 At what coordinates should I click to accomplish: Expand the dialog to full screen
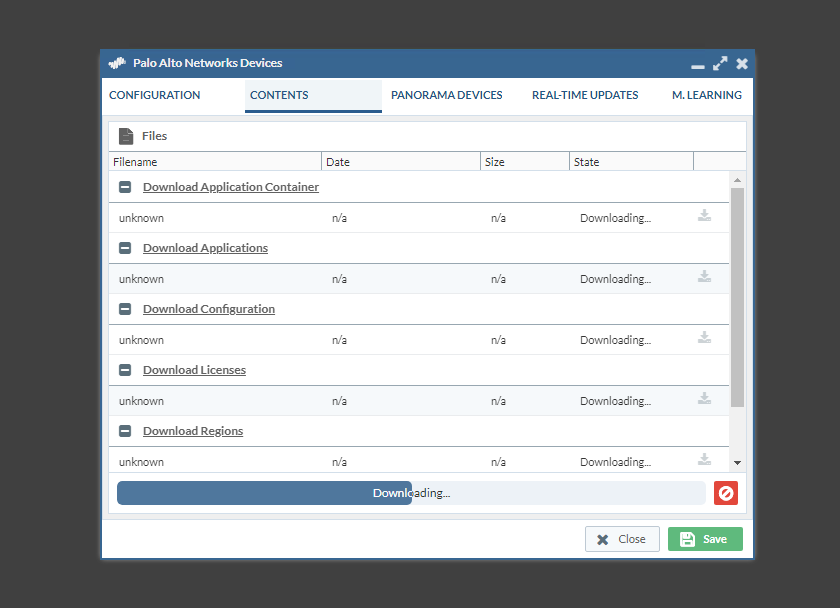[720, 63]
